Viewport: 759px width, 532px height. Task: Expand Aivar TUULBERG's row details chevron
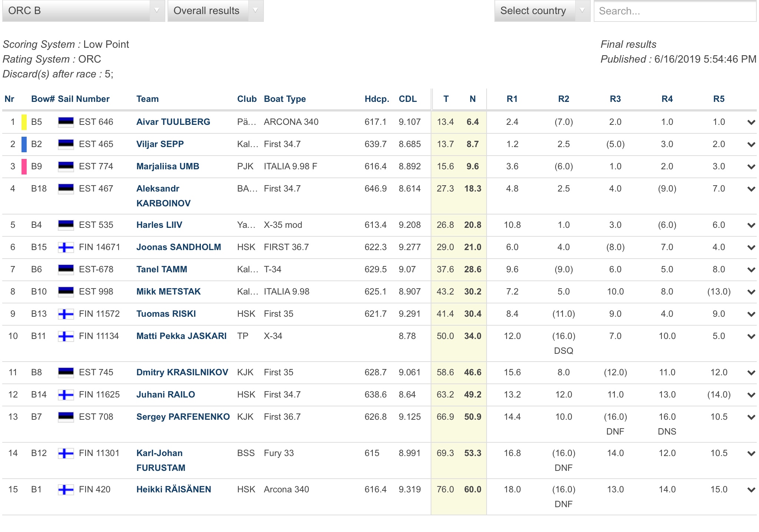[751, 122]
